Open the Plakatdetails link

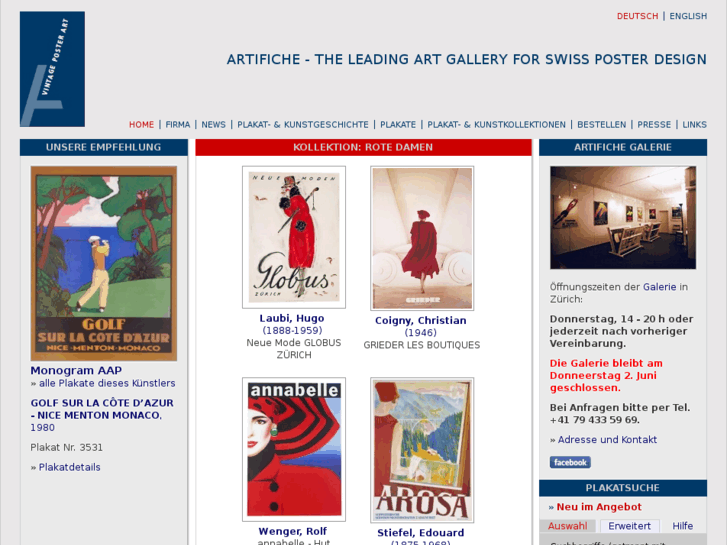70,467
